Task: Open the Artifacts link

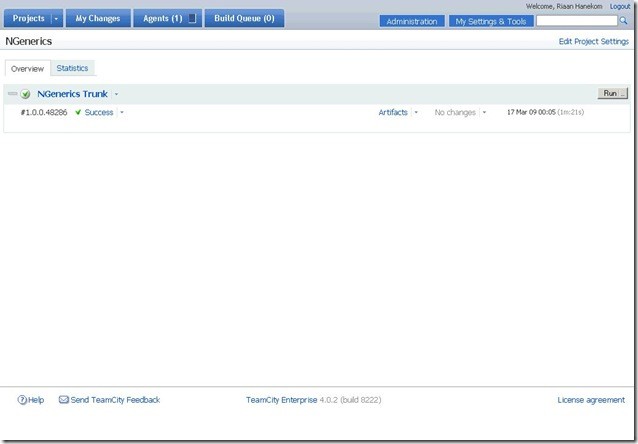Action: click(x=393, y=112)
